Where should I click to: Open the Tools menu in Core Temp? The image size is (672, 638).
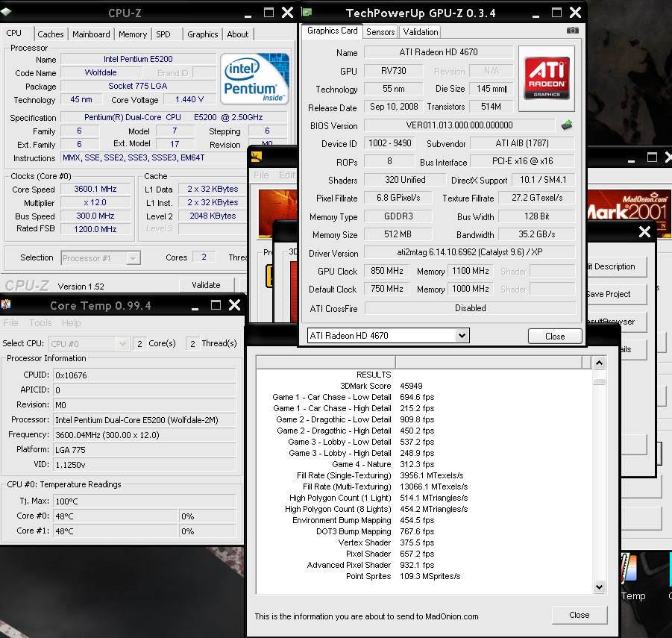[x=40, y=323]
